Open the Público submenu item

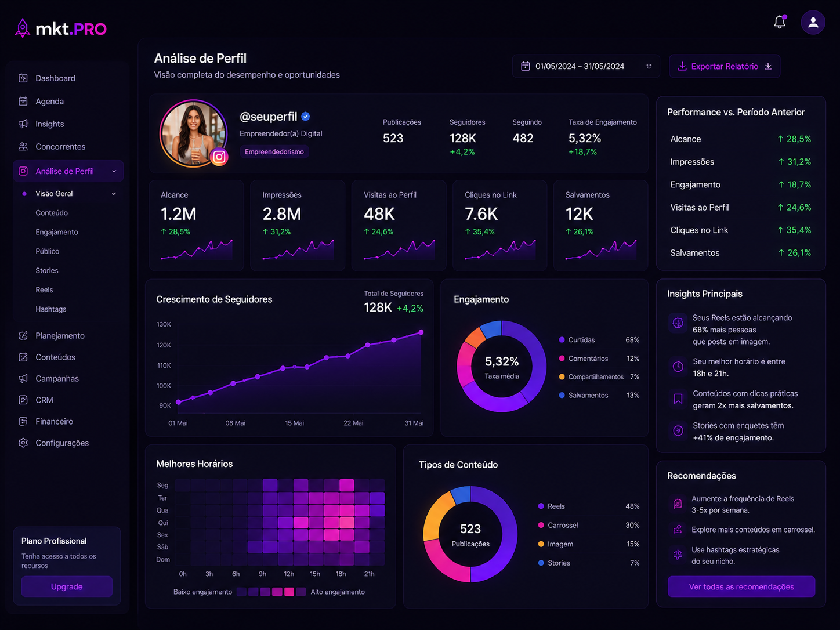pos(48,251)
